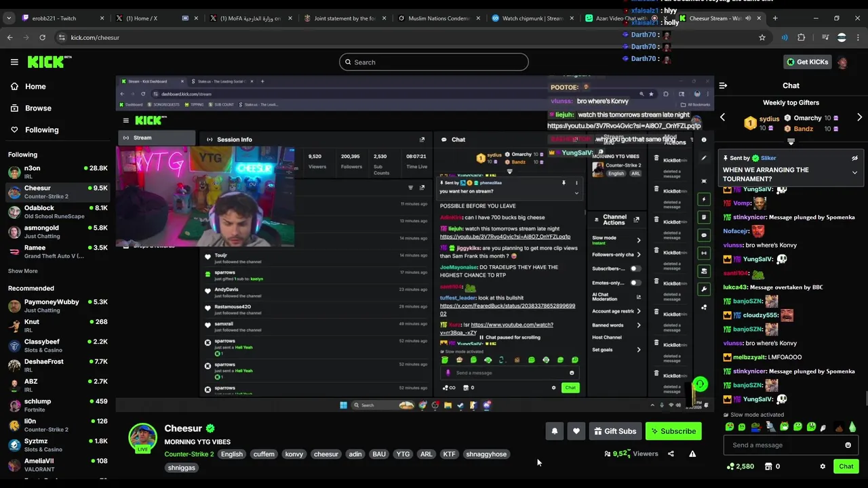Image resolution: width=868 pixels, height=488 pixels.
Task: Mute the Cheesur Stream tab audio
Action: pyautogui.click(x=748, y=18)
